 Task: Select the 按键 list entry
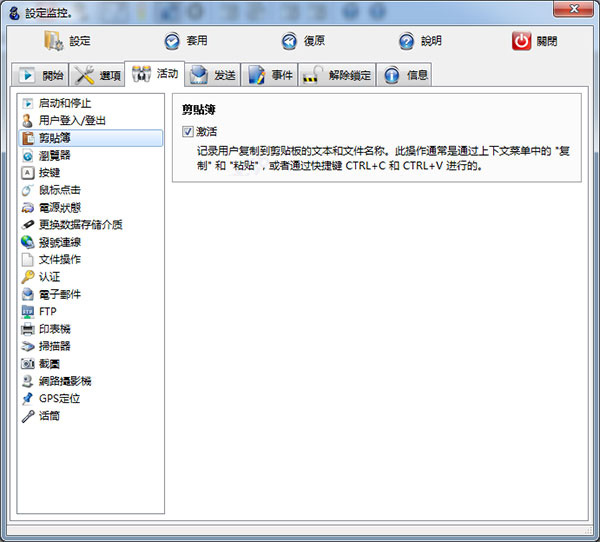click(90, 173)
